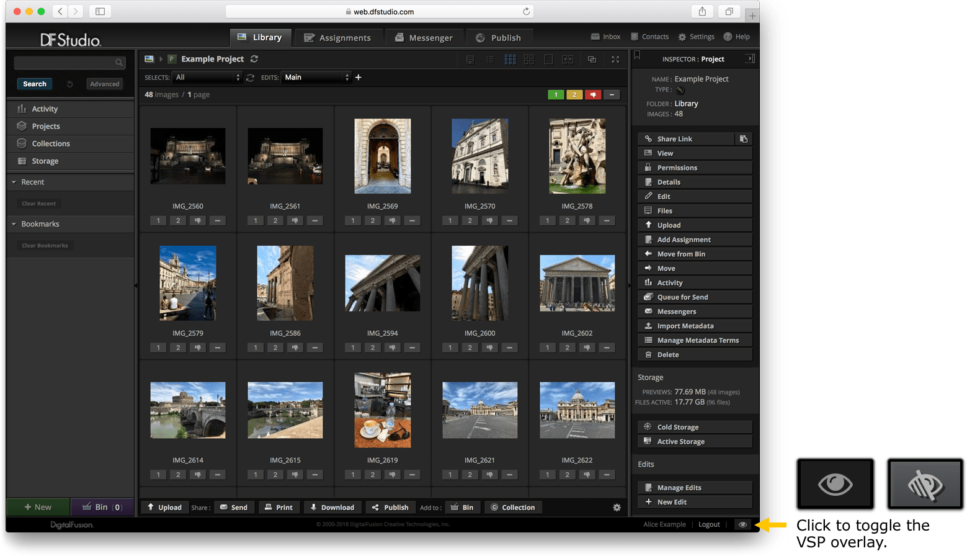Mark IMG_2602 as rejected

[587, 347]
